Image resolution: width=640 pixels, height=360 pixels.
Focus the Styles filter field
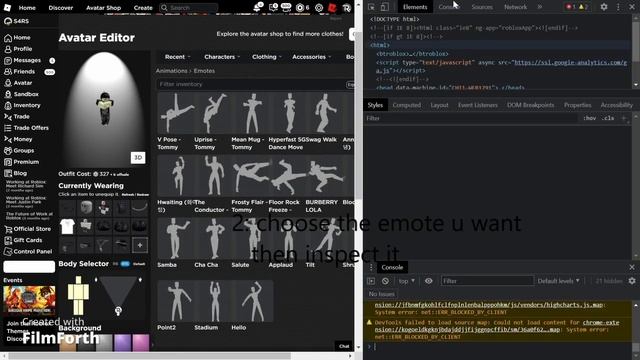pyautogui.click(x=471, y=118)
